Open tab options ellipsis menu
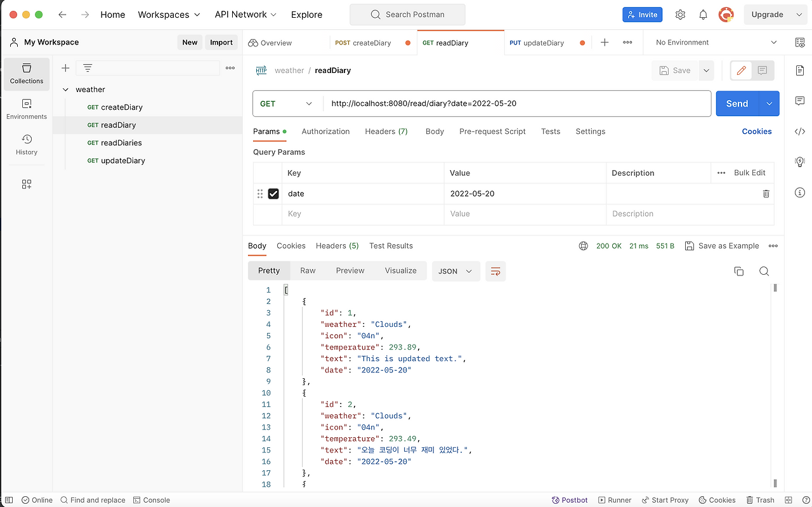 (627, 43)
